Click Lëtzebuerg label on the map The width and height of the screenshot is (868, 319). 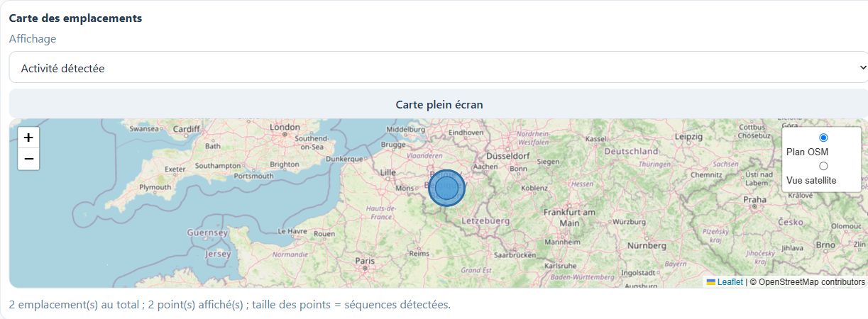(485, 221)
